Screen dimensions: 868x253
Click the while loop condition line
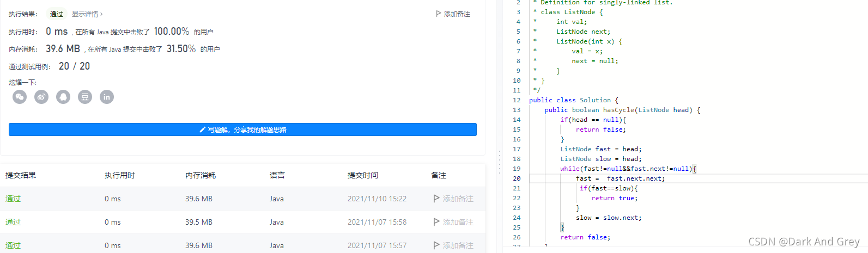[x=628, y=169]
